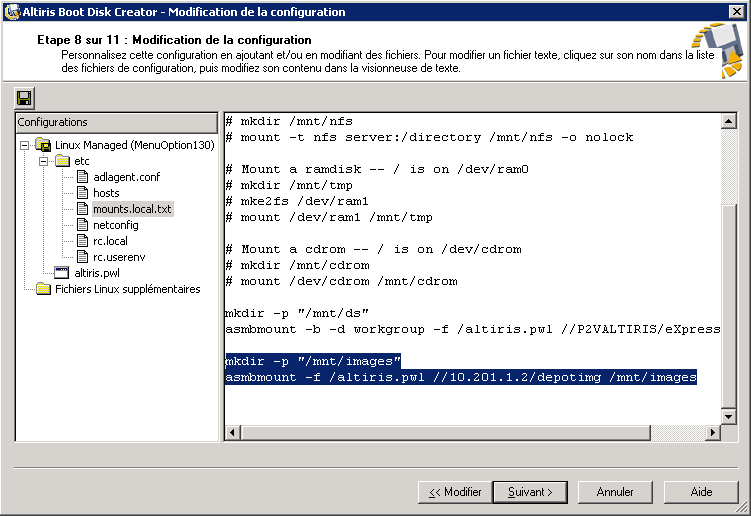Click the save floppy disk icon
751x516 pixels.
(x=24, y=98)
